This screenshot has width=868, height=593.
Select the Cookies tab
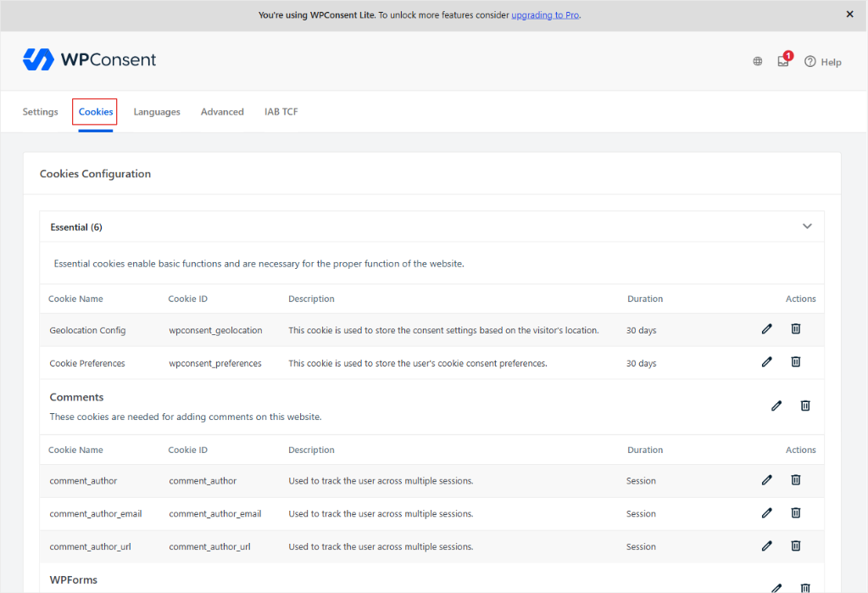coord(95,111)
